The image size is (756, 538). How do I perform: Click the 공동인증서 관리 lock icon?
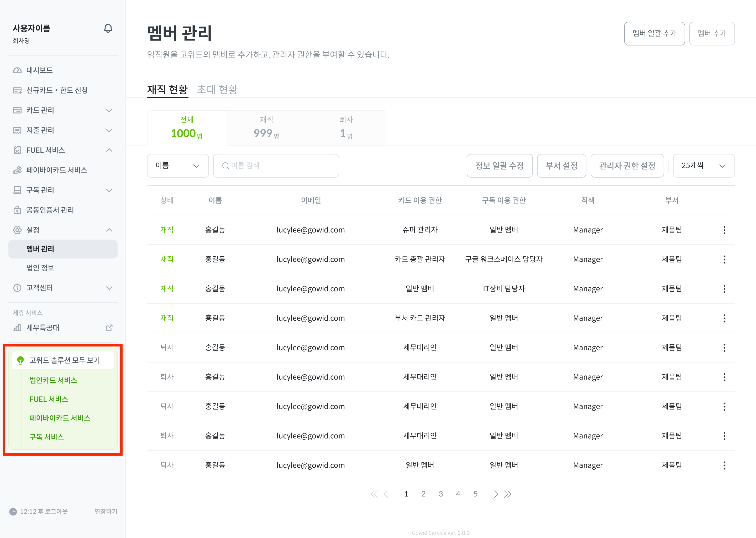coord(17,210)
